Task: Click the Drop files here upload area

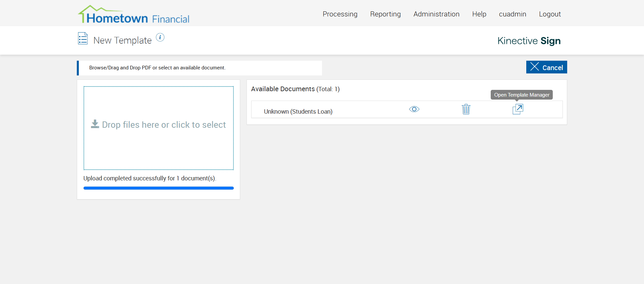Action: [x=158, y=141]
